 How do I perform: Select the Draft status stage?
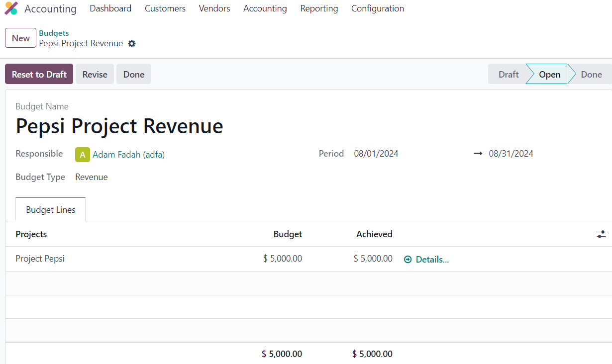point(509,74)
